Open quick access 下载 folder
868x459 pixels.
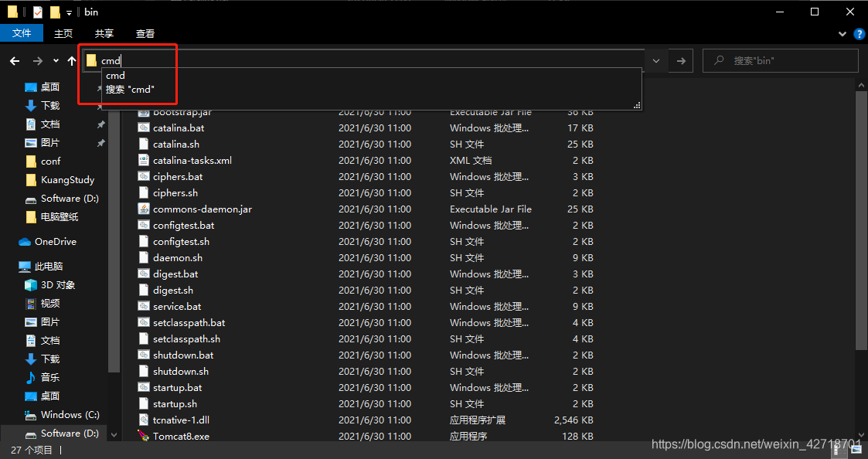42,105
